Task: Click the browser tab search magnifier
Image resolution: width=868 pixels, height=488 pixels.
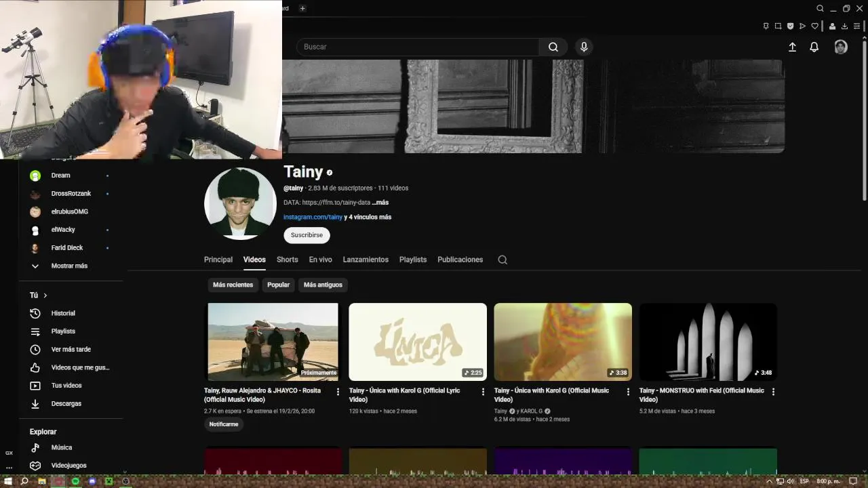Action: point(820,8)
